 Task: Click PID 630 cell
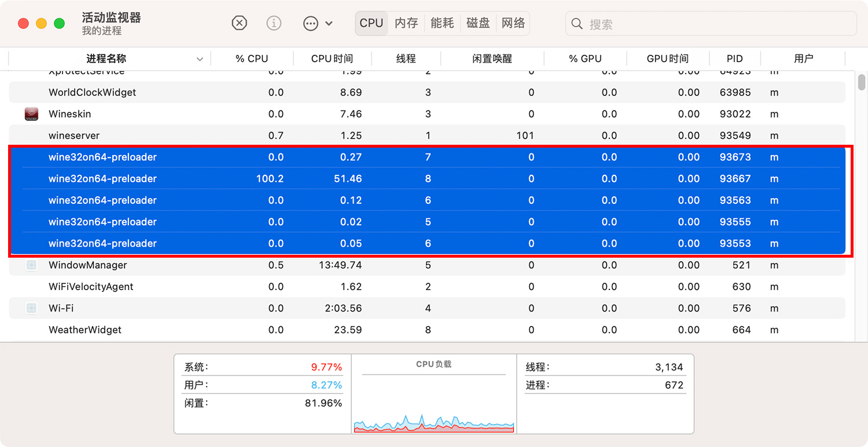click(741, 287)
